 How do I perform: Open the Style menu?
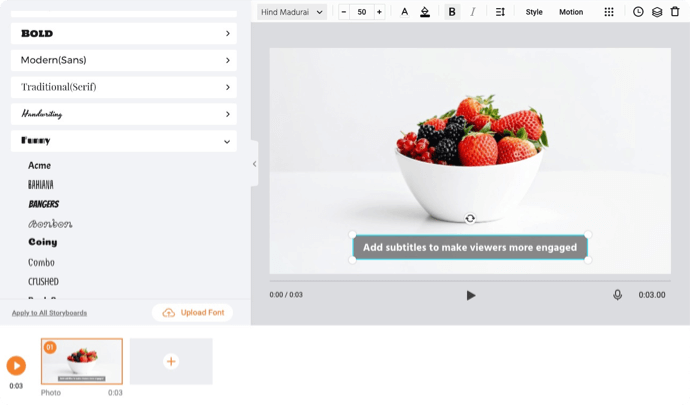pyautogui.click(x=534, y=12)
